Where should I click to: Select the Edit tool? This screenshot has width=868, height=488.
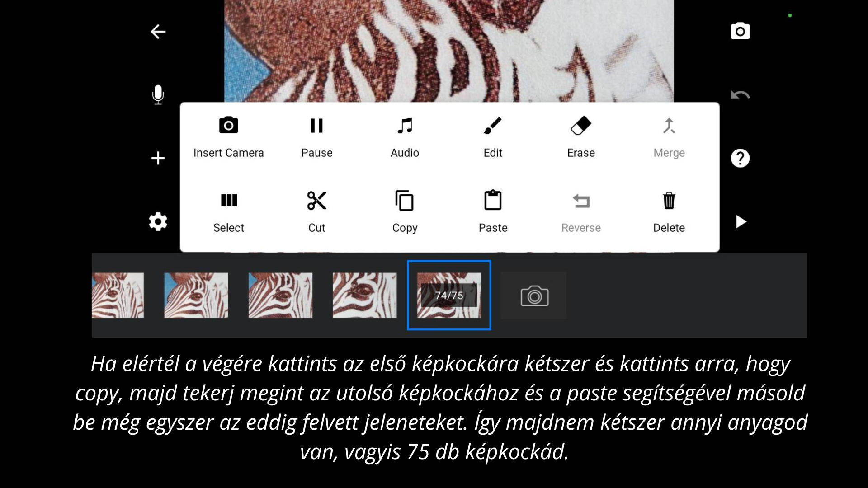tap(492, 136)
